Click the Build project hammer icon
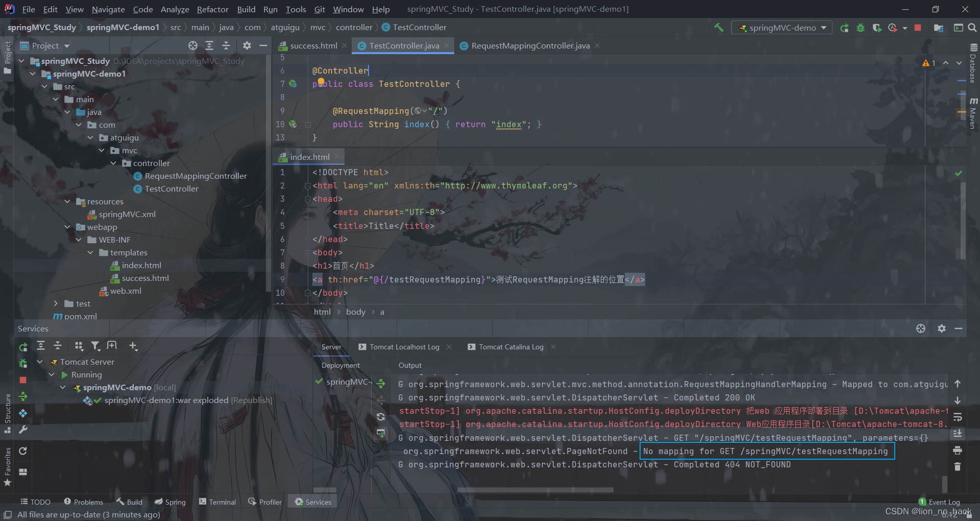980x521 pixels. pyautogui.click(x=719, y=28)
